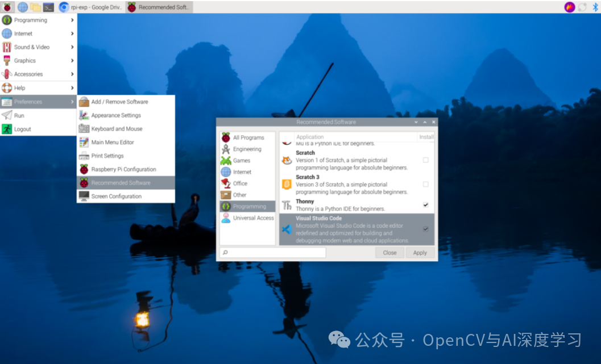Click the Universal Access category icon
The height and width of the screenshot is (364, 601).
[226, 217]
